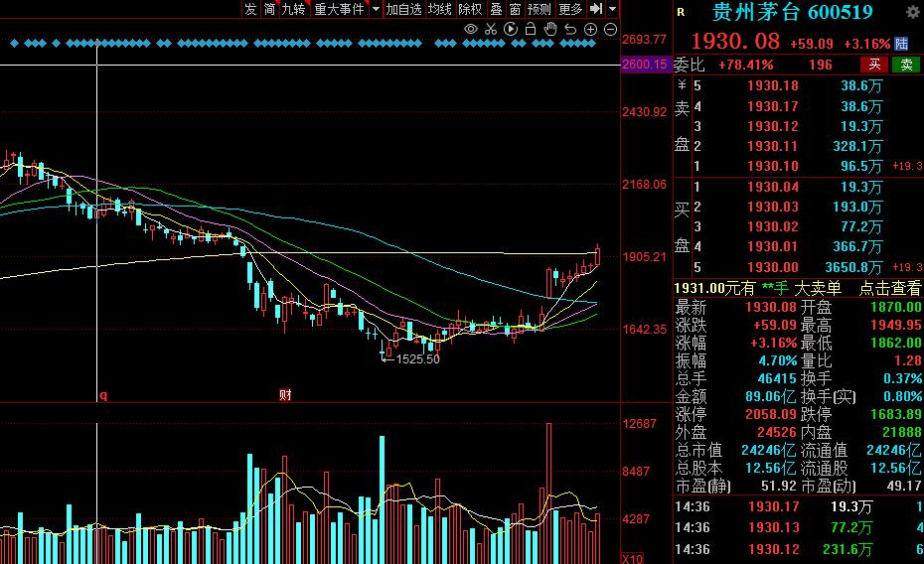The height and width of the screenshot is (564, 924).
Task: Select the scissors cut tool icon
Action: pyautogui.click(x=490, y=29)
